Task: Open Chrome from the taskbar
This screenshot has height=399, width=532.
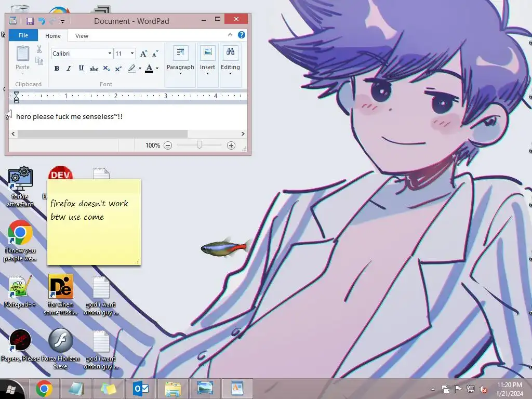Action: point(44,389)
